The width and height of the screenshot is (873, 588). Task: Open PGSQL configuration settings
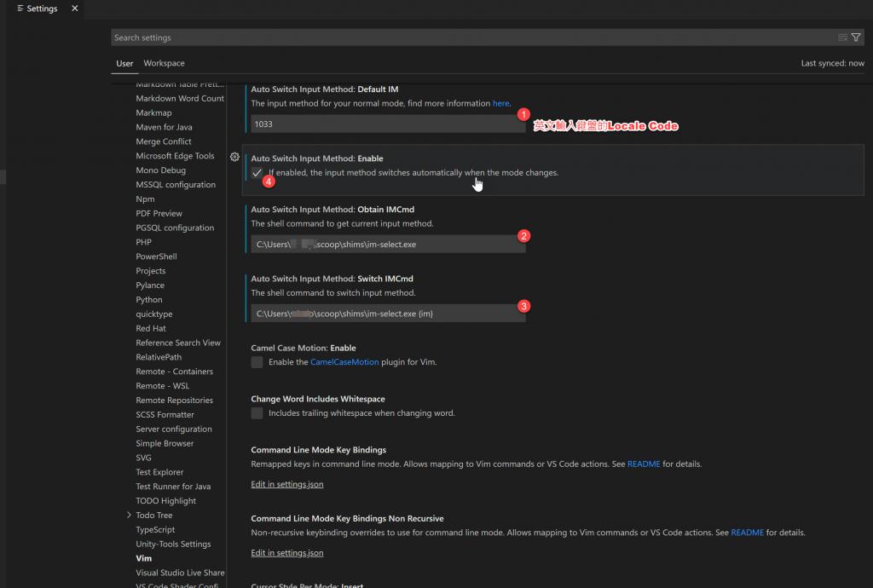click(x=175, y=228)
